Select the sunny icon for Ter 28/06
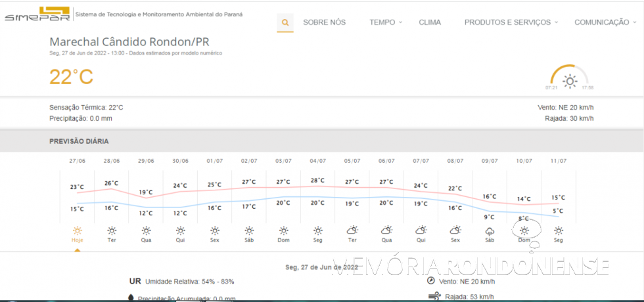Image resolution: width=644 pixels, height=302 pixels. click(x=112, y=231)
